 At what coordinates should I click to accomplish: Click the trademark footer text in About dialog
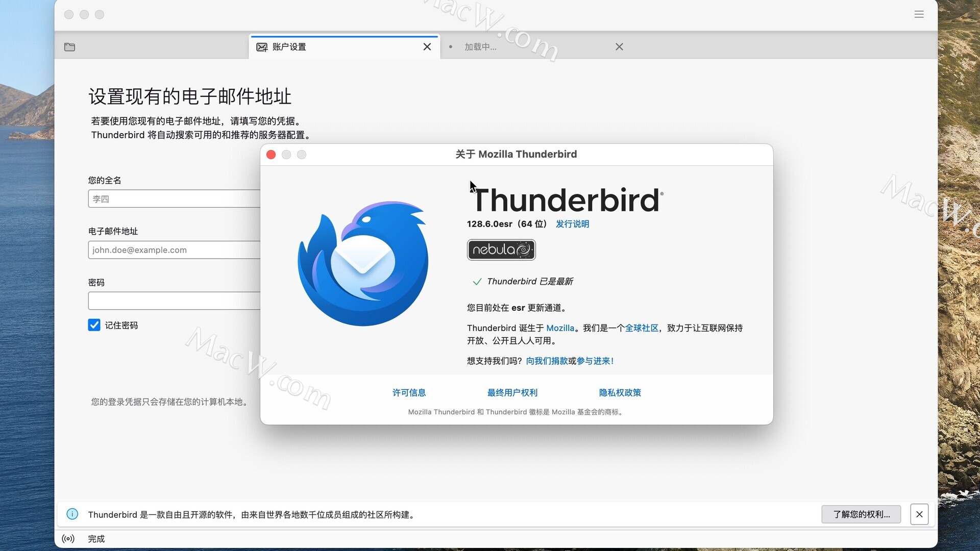coord(516,412)
